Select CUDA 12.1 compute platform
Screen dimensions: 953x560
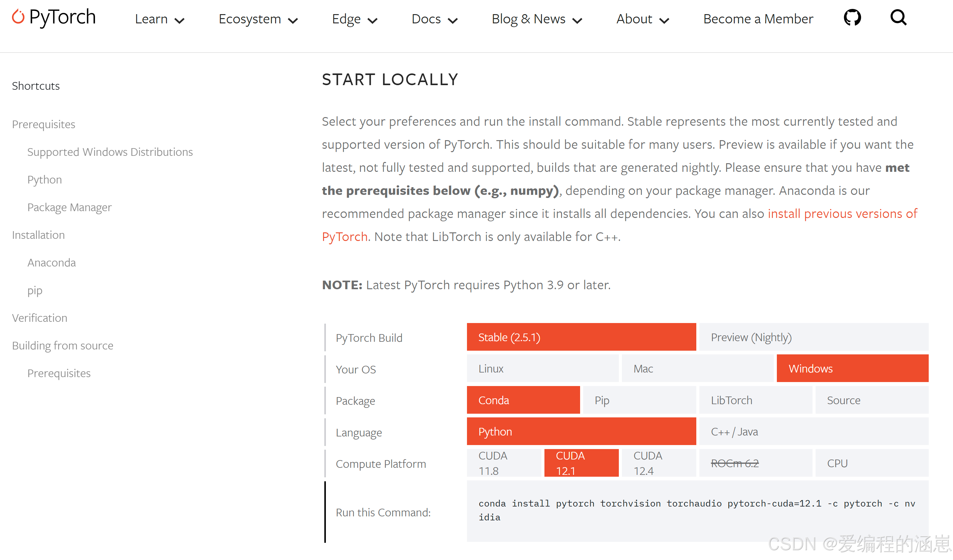point(581,463)
